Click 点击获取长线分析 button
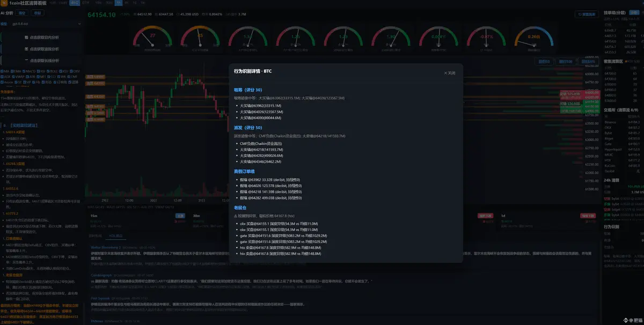 [x=42, y=60]
